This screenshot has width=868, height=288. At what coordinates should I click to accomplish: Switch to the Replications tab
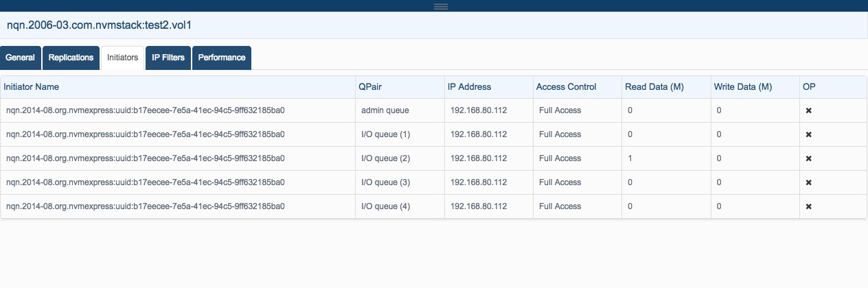pos(71,58)
